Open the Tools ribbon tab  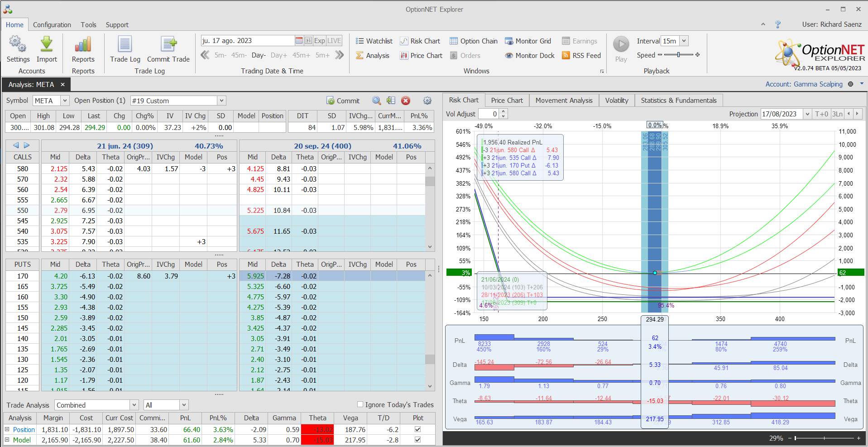(x=89, y=25)
